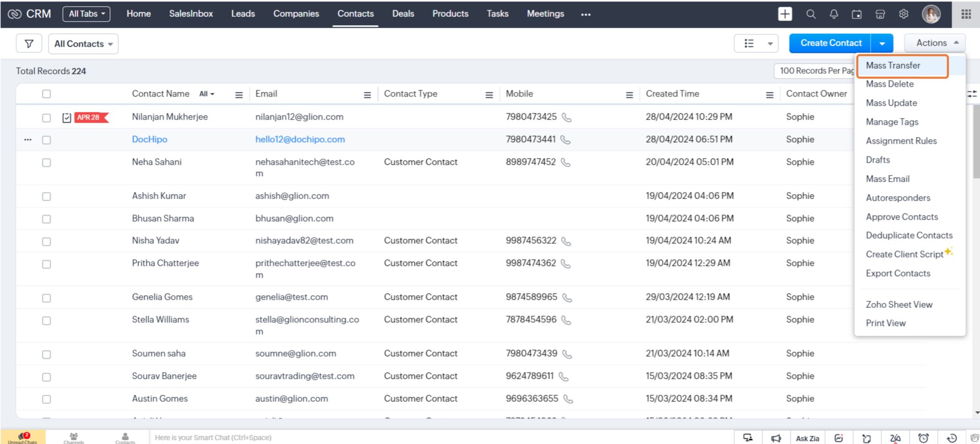Click the Create Contact button
Screen dimensions: 980x444
point(830,43)
